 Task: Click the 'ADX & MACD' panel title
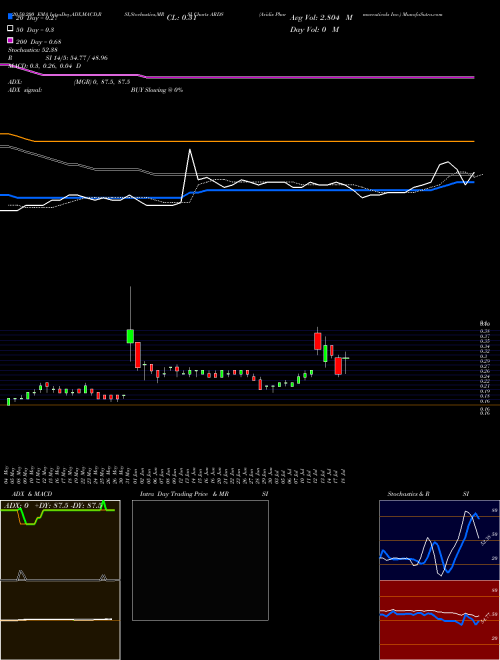32,494
